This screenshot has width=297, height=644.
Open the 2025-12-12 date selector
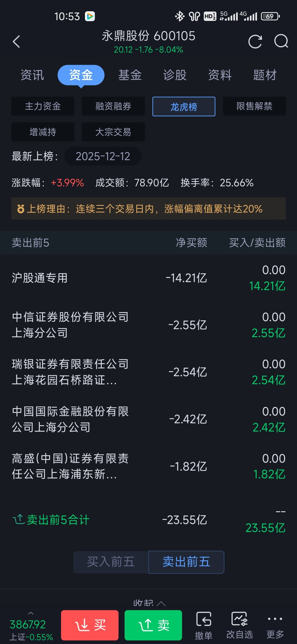tap(103, 156)
